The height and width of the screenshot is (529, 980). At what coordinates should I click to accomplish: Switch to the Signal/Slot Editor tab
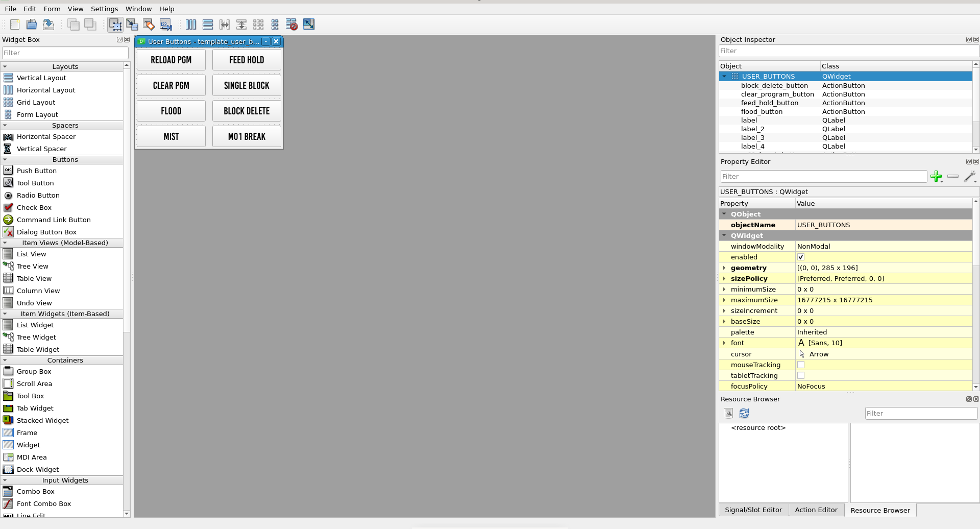tap(753, 510)
